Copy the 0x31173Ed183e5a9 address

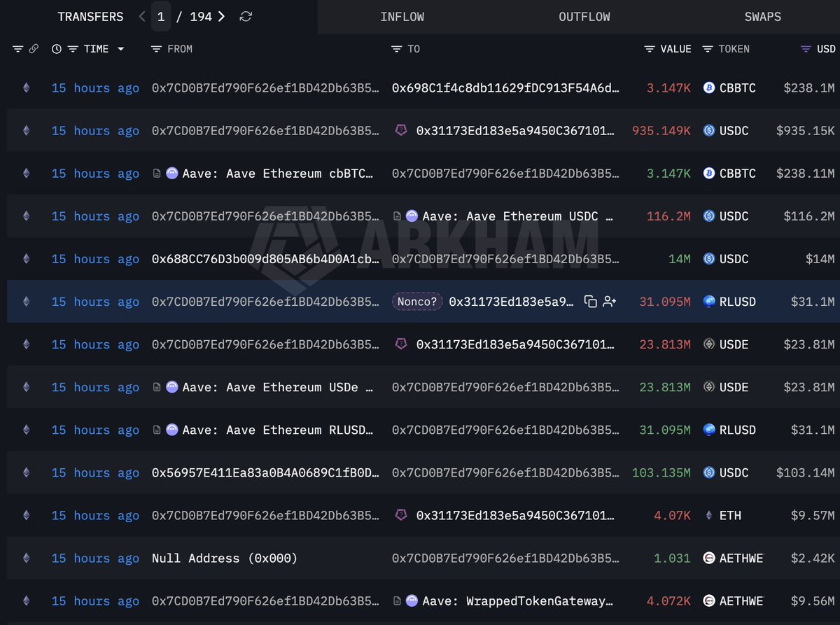click(591, 302)
